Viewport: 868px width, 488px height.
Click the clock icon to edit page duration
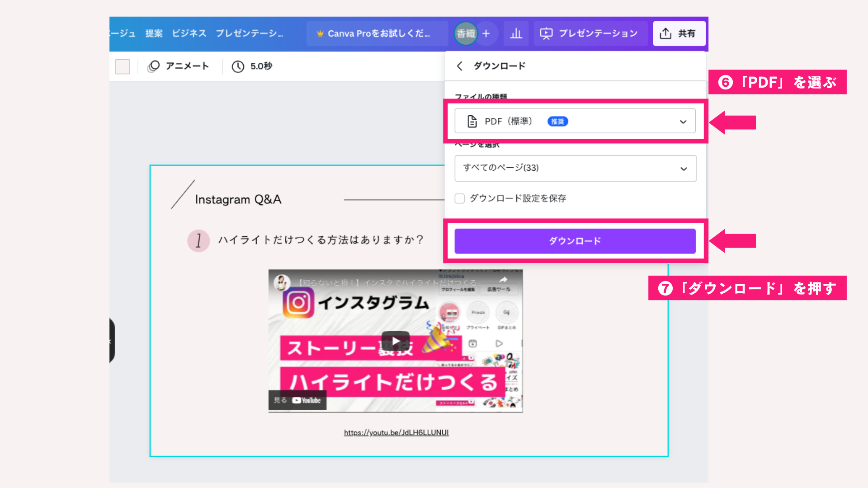[239, 66]
